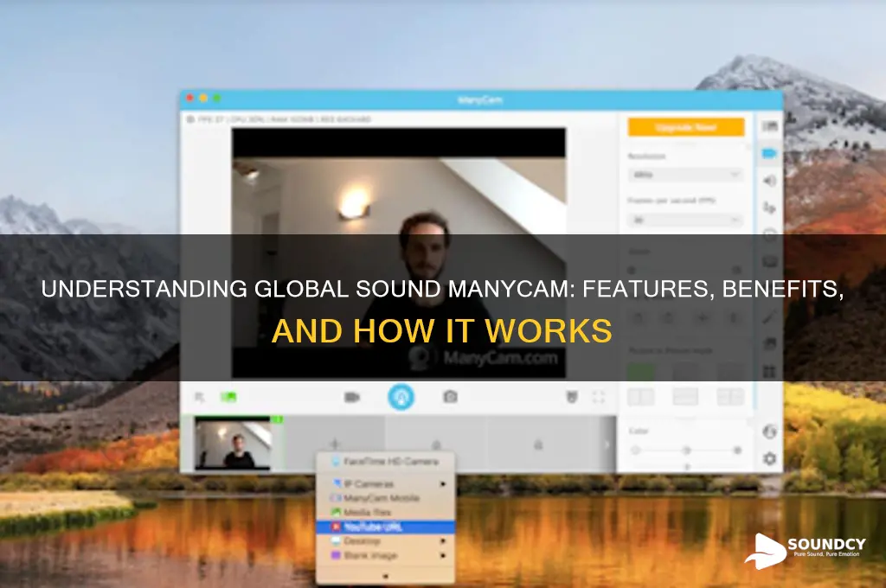The width and height of the screenshot is (886, 588).
Task: Open the Resolution dropdown
Action: (x=685, y=175)
